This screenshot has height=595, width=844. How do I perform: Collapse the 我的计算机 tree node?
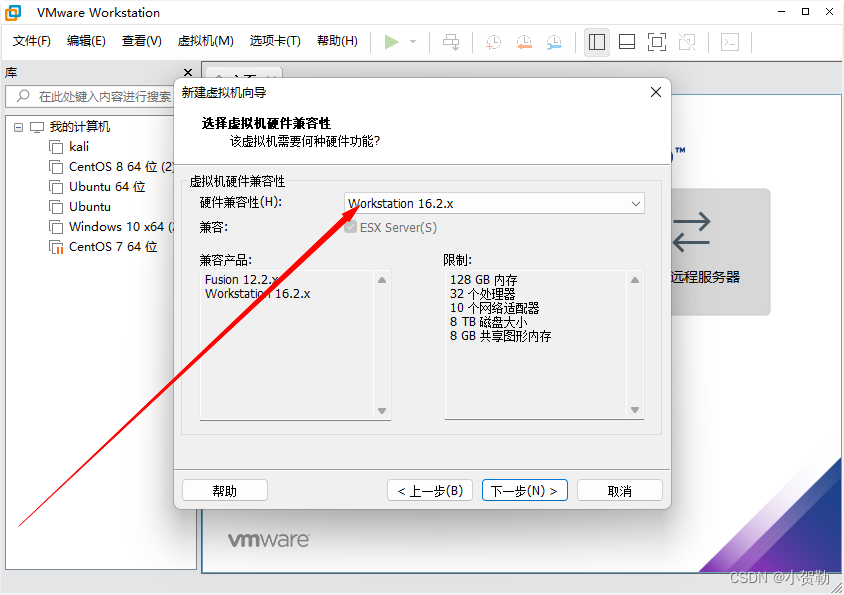pos(18,127)
